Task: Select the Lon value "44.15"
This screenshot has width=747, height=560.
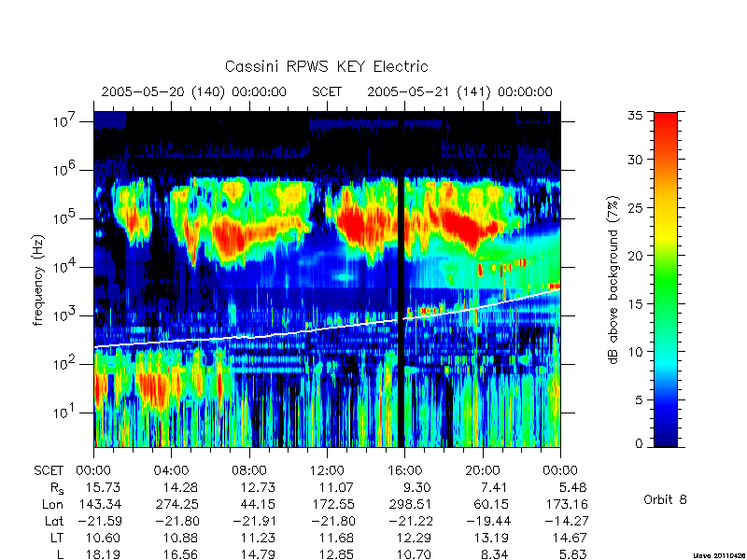Action: pos(259,504)
